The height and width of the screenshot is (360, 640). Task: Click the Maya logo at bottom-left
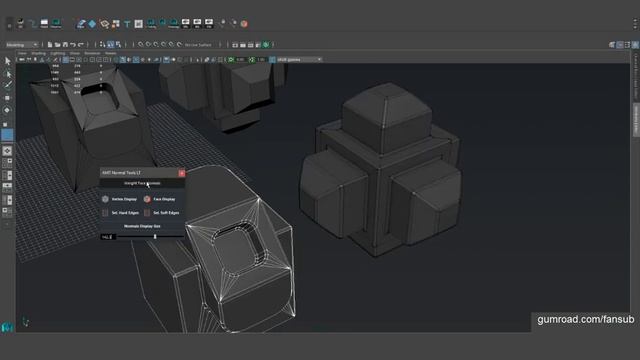[x=7, y=328]
